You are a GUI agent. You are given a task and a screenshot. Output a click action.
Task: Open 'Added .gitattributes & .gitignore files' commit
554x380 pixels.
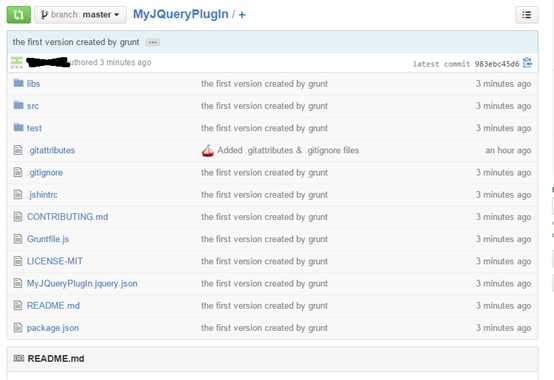pyautogui.click(x=288, y=150)
